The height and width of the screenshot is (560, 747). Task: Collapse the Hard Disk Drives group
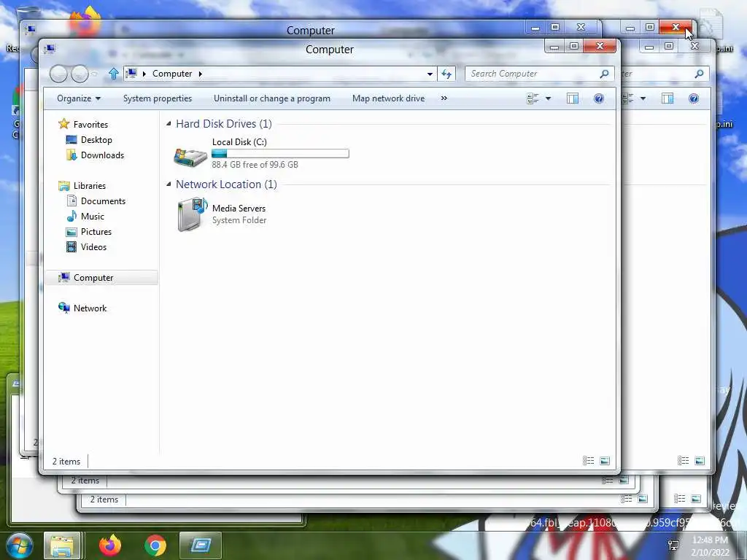169,124
